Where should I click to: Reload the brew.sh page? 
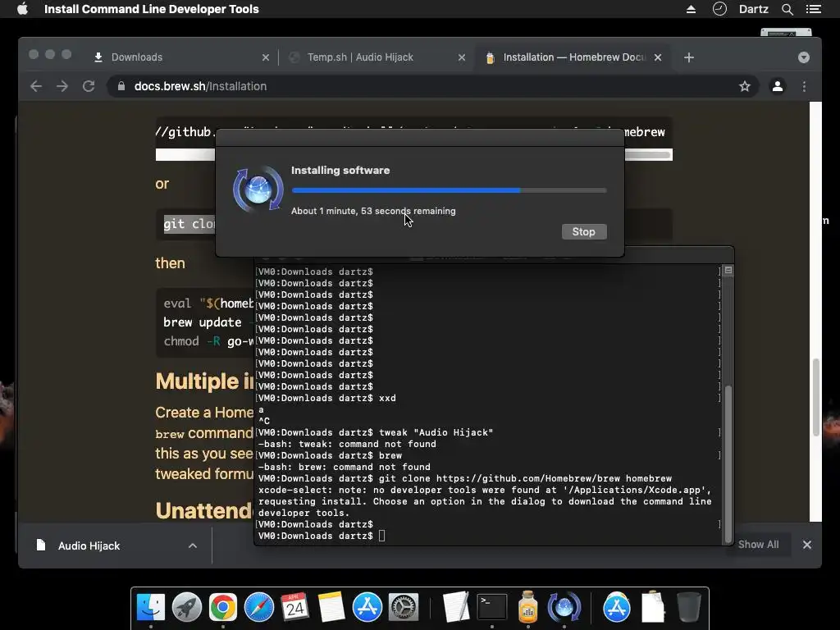tap(89, 86)
